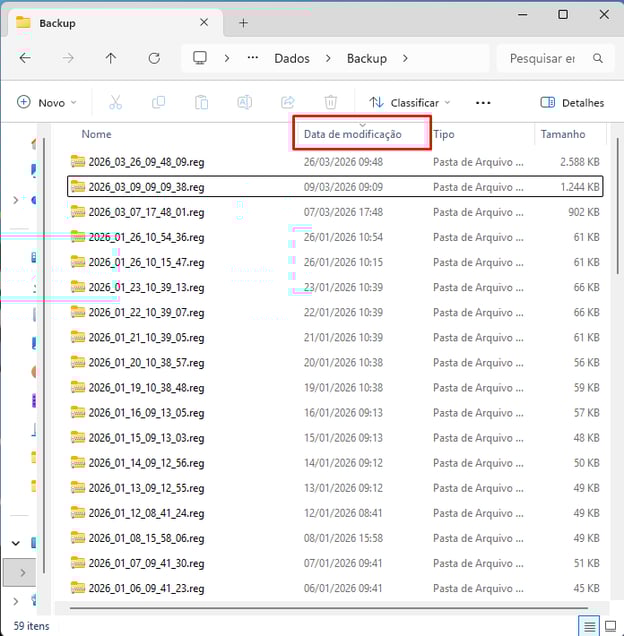This screenshot has width=624, height=636.
Task: Click the Share icon in toolbar
Action: click(288, 102)
